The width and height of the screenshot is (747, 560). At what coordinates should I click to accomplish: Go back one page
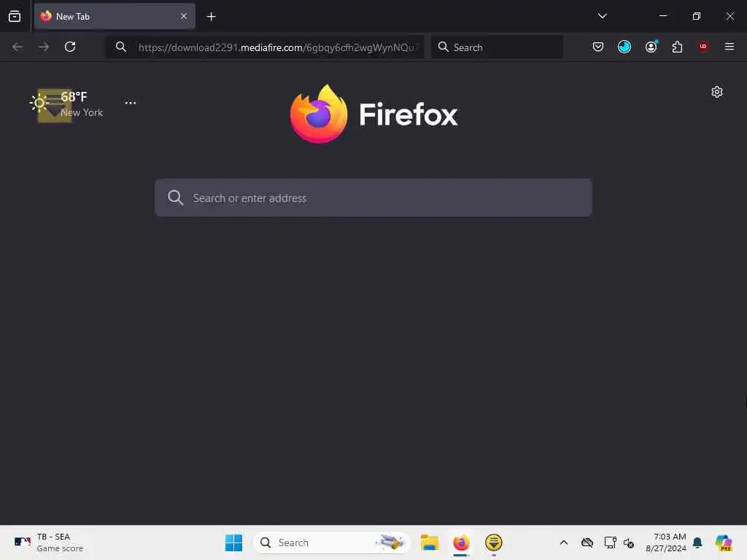18,47
